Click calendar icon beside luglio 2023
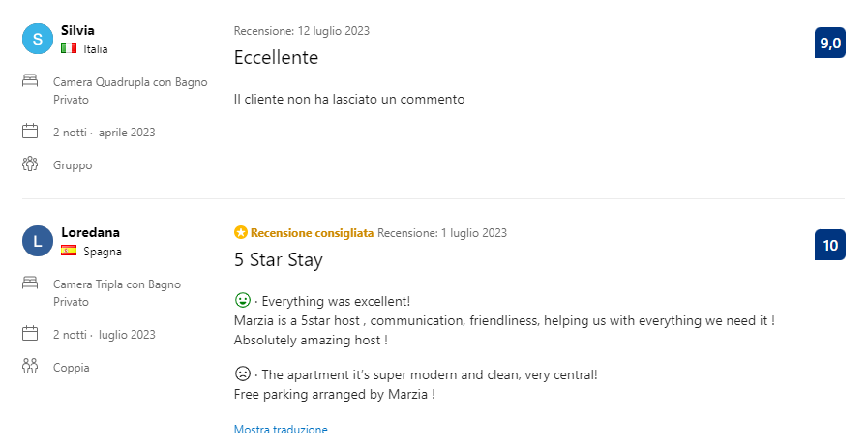This screenshot has width=868, height=448. click(x=30, y=334)
